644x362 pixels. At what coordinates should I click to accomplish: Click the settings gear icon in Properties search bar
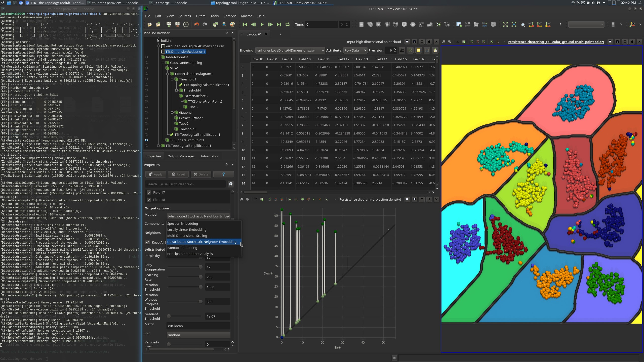click(x=230, y=184)
